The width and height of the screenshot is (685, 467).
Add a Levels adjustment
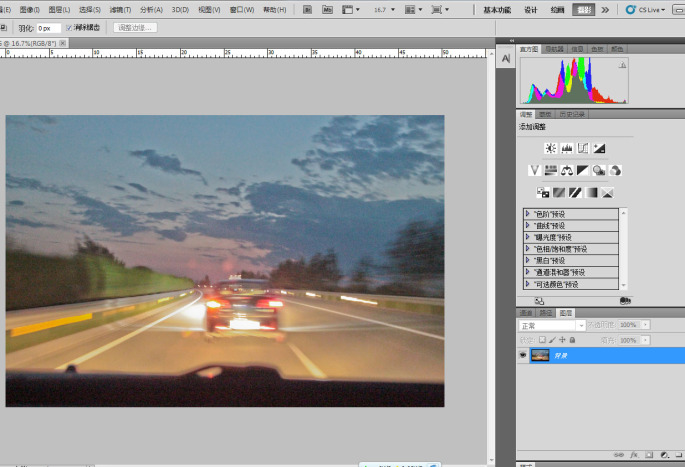(x=566, y=148)
